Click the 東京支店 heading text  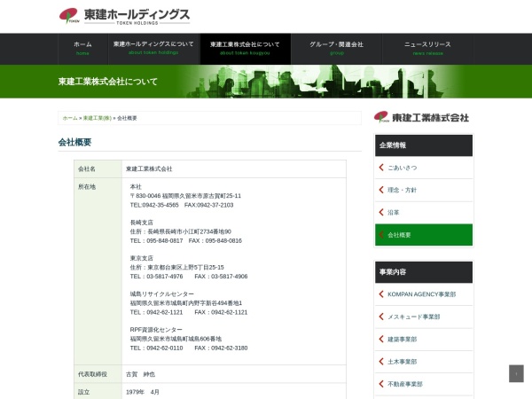click(x=142, y=258)
